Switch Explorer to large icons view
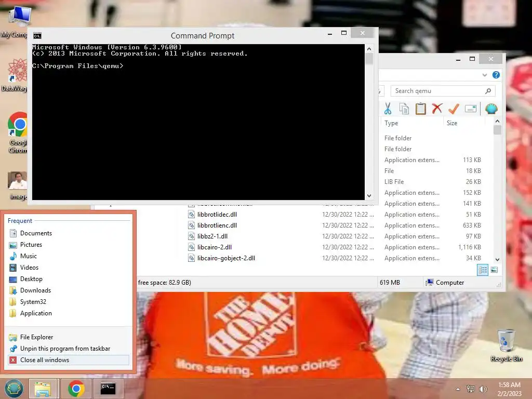 coord(495,270)
